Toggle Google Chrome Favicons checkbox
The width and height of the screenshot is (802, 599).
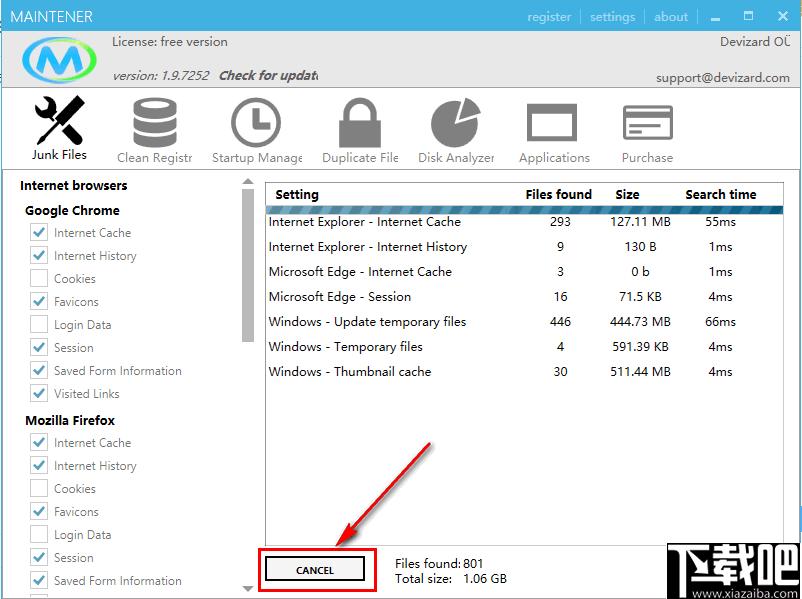39,301
